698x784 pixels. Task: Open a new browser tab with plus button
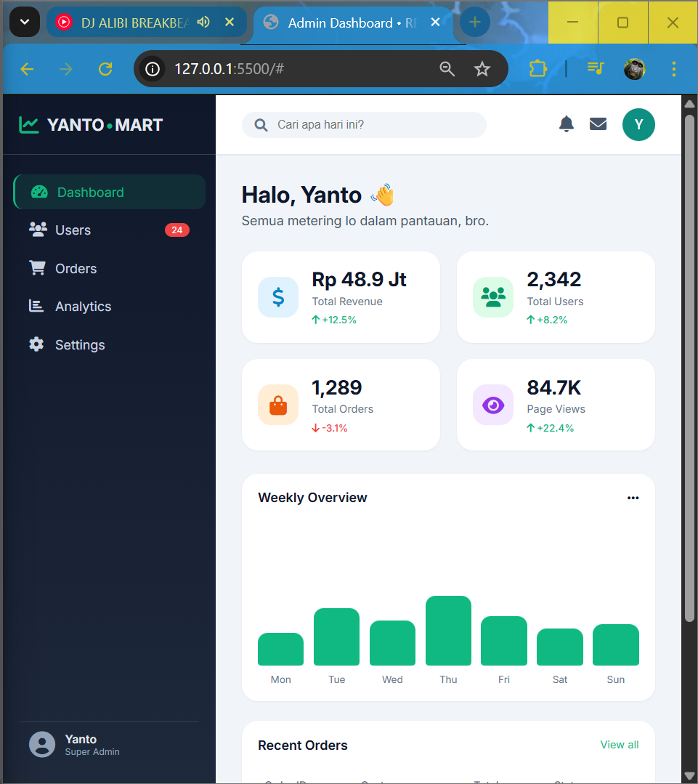[x=475, y=22]
